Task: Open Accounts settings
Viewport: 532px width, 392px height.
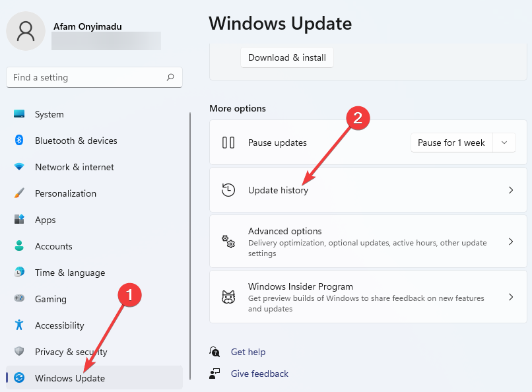Action: point(94,246)
